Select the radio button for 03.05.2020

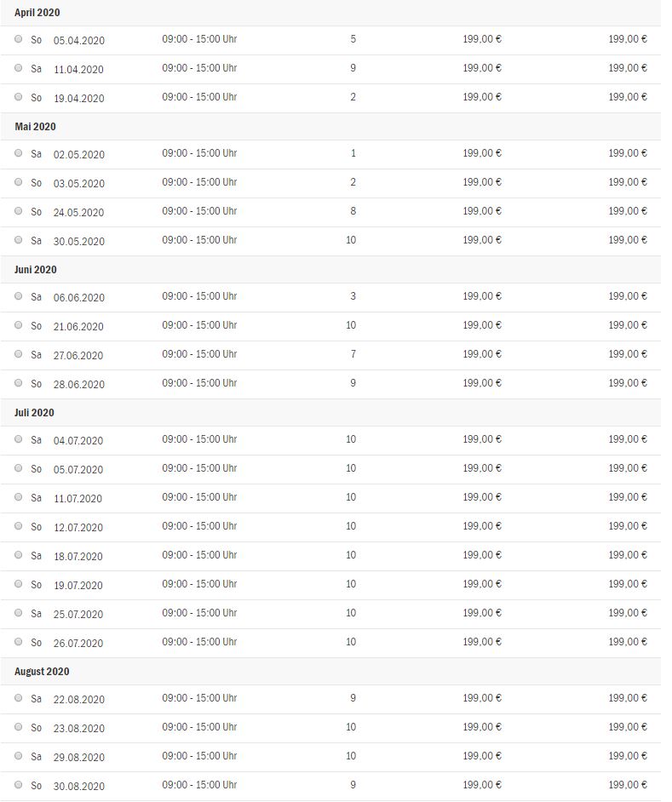(19, 182)
